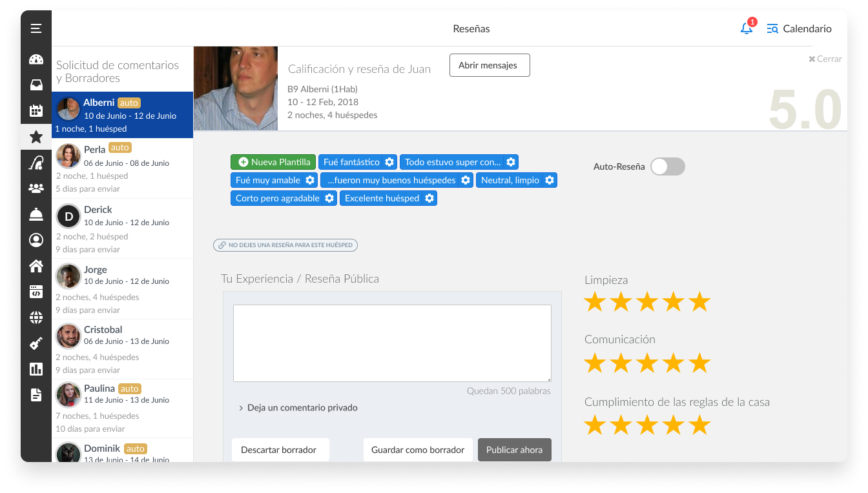Toggle the Auto-Reseña switch
The width and height of the screenshot is (868, 493).
point(667,166)
